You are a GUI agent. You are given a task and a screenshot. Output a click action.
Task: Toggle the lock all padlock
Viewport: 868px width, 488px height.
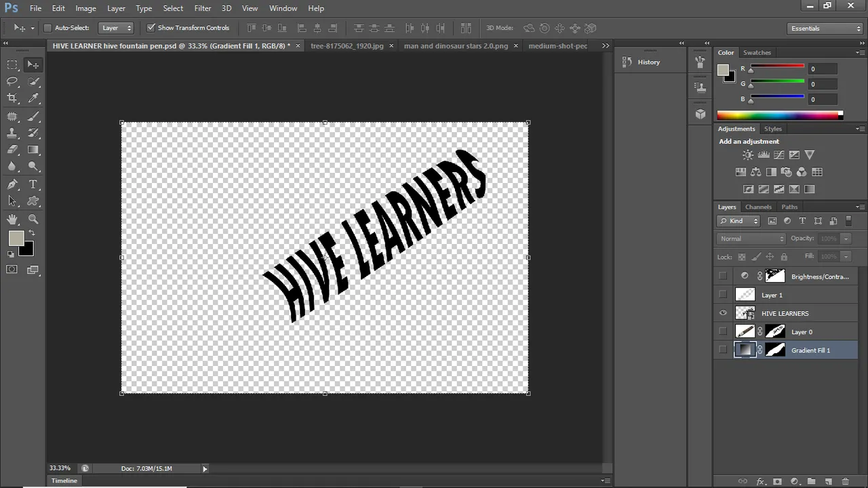click(x=784, y=257)
